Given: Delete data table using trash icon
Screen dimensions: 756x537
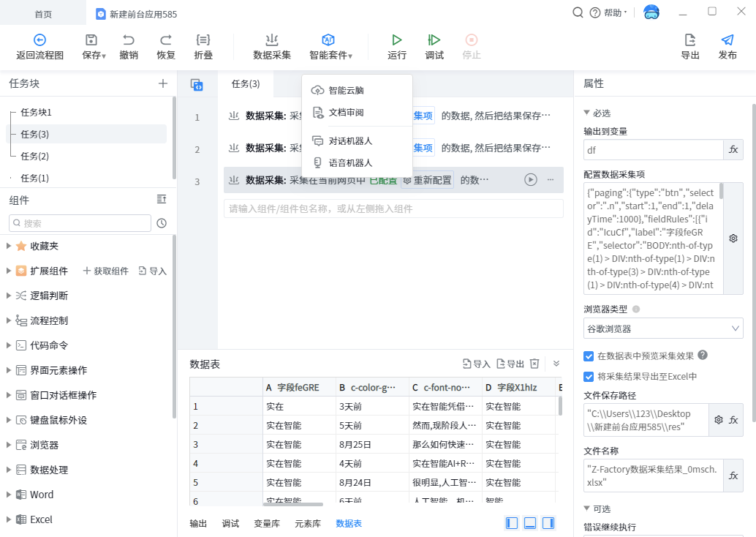Looking at the screenshot, I should 534,364.
